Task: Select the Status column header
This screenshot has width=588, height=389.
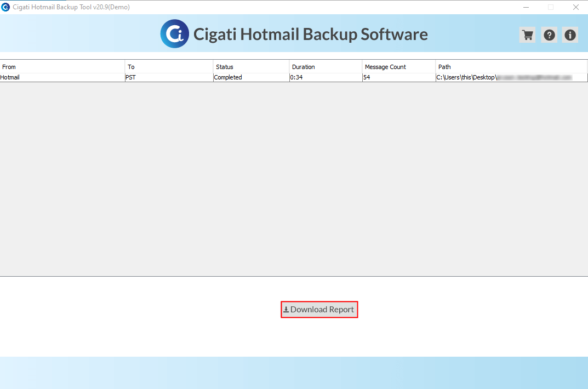Action: click(x=251, y=67)
